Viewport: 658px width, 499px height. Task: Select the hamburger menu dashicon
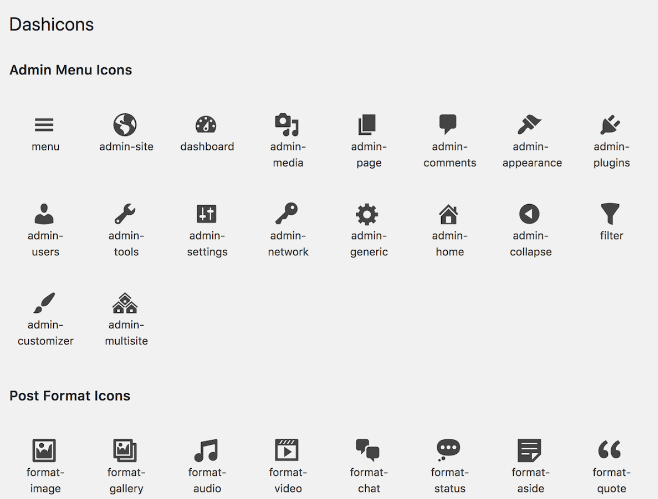(45, 125)
